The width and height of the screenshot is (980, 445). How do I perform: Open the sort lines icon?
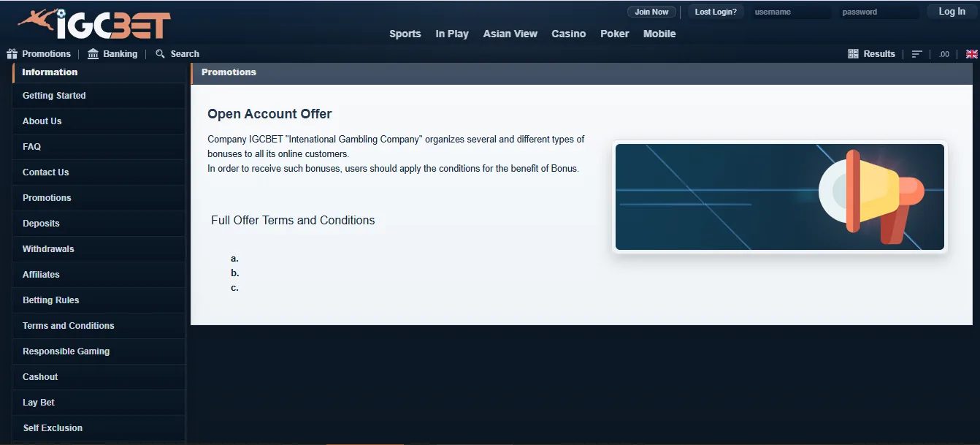(x=917, y=54)
